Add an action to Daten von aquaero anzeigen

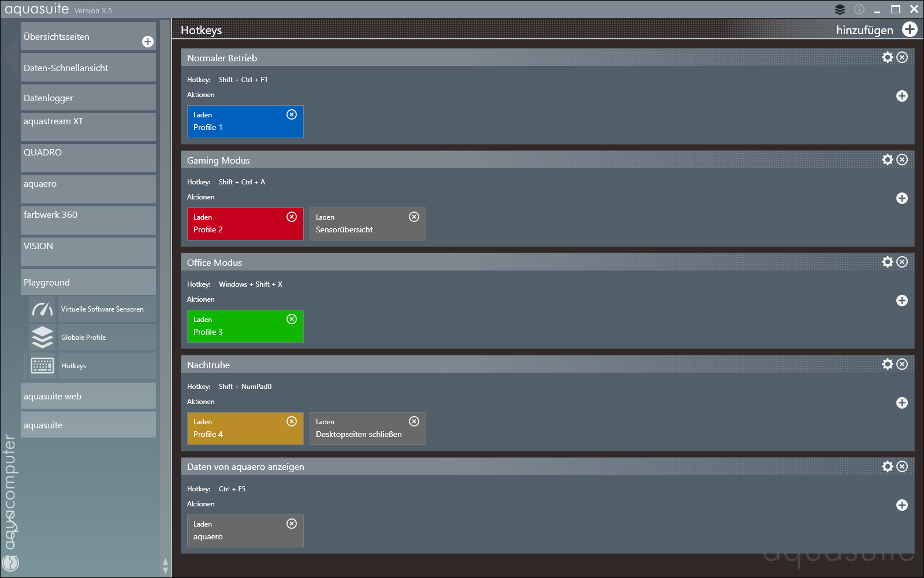(x=902, y=505)
